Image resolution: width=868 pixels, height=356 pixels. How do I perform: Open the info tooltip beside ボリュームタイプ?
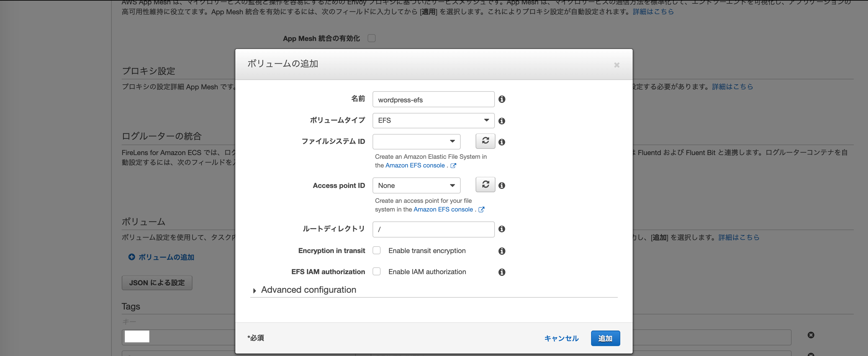(x=502, y=121)
